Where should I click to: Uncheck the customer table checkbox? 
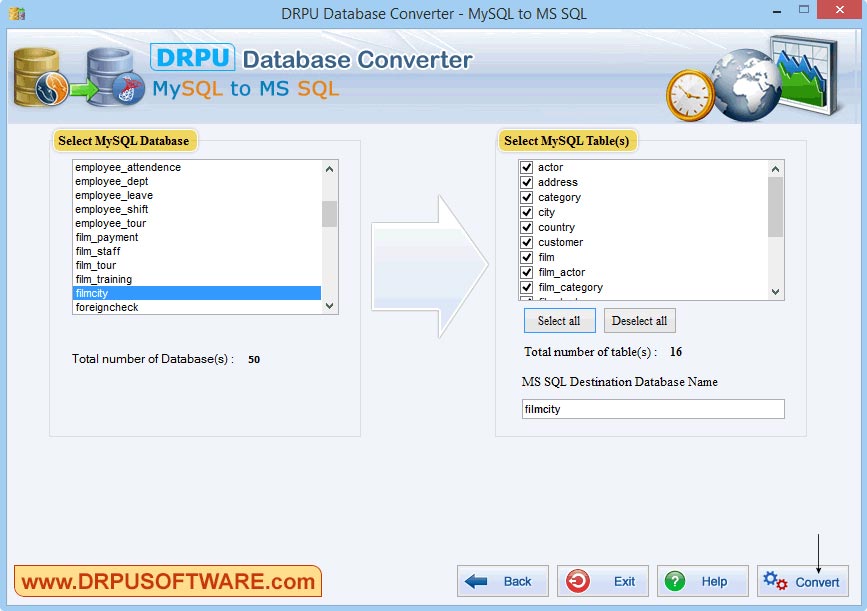pos(526,242)
